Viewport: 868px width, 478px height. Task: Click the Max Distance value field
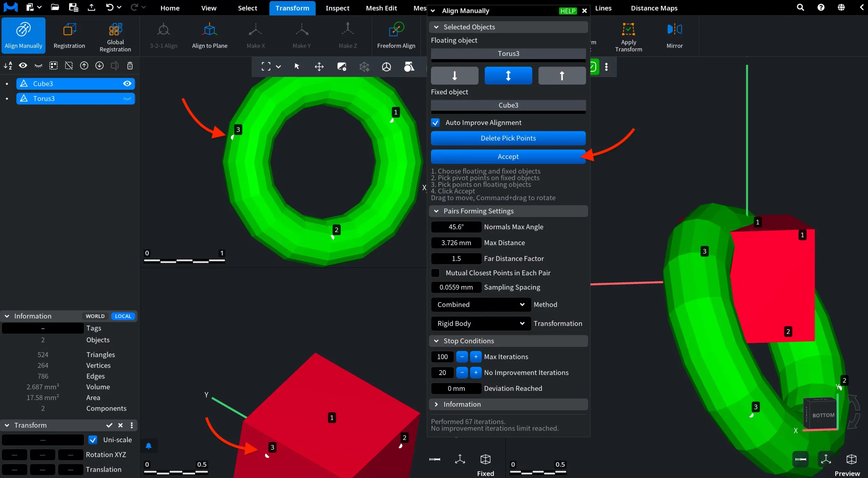click(x=456, y=243)
